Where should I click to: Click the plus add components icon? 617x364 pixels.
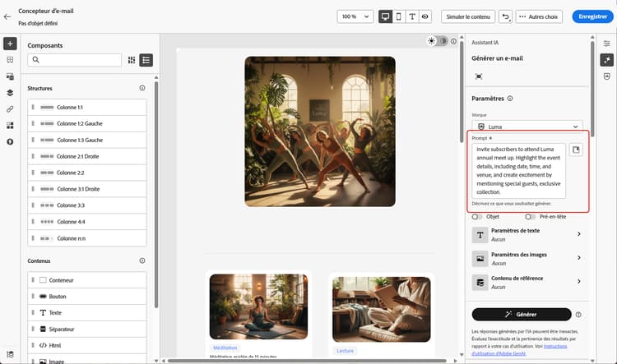pyautogui.click(x=10, y=44)
